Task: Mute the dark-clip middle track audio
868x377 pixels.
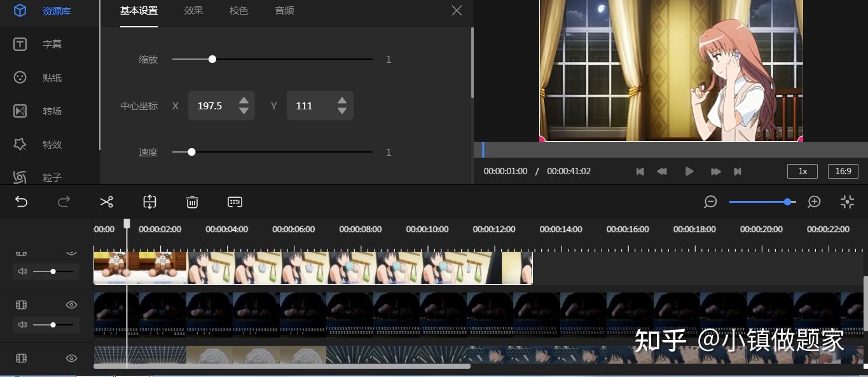Action: pyautogui.click(x=22, y=325)
